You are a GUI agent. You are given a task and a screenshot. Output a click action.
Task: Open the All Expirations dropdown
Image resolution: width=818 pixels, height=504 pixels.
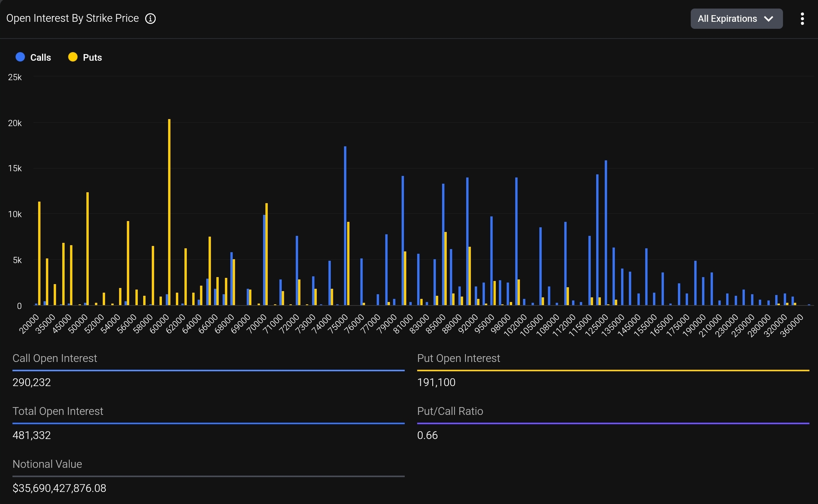pyautogui.click(x=736, y=19)
